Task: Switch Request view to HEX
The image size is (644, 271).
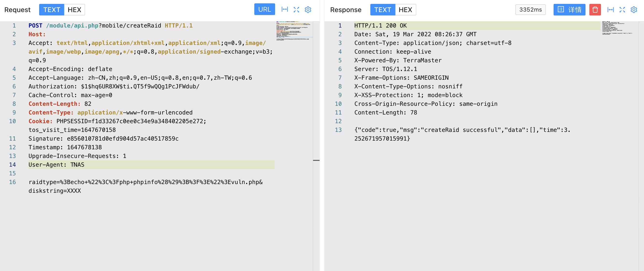Action: 74,9
